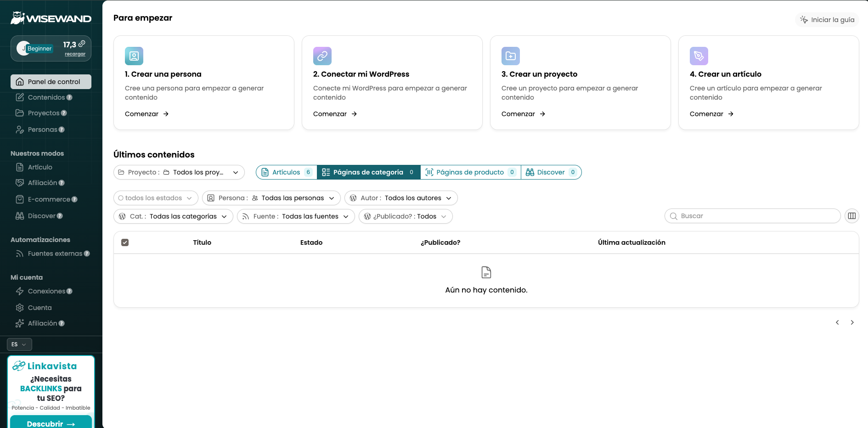Open the Cat. categories dropdown
This screenshot has height=428, width=868.
(173, 216)
